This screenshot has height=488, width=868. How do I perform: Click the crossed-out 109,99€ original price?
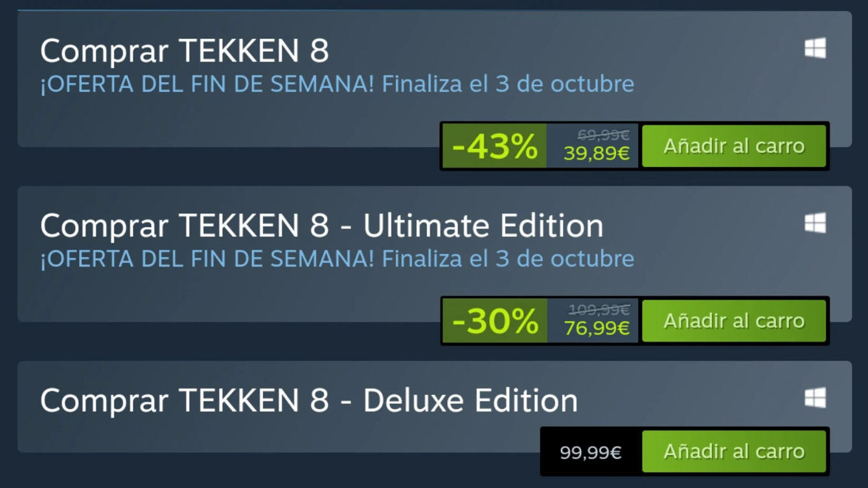pos(599,310)
